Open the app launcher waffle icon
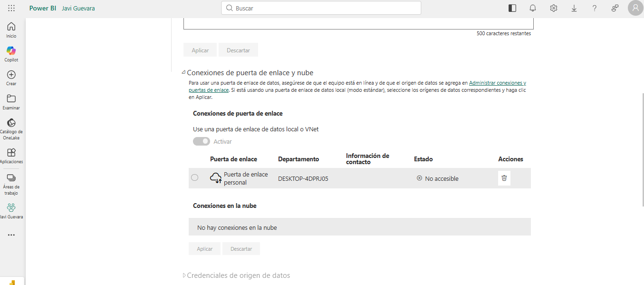This screenshot has width=644, height=285. click(11, 8)
